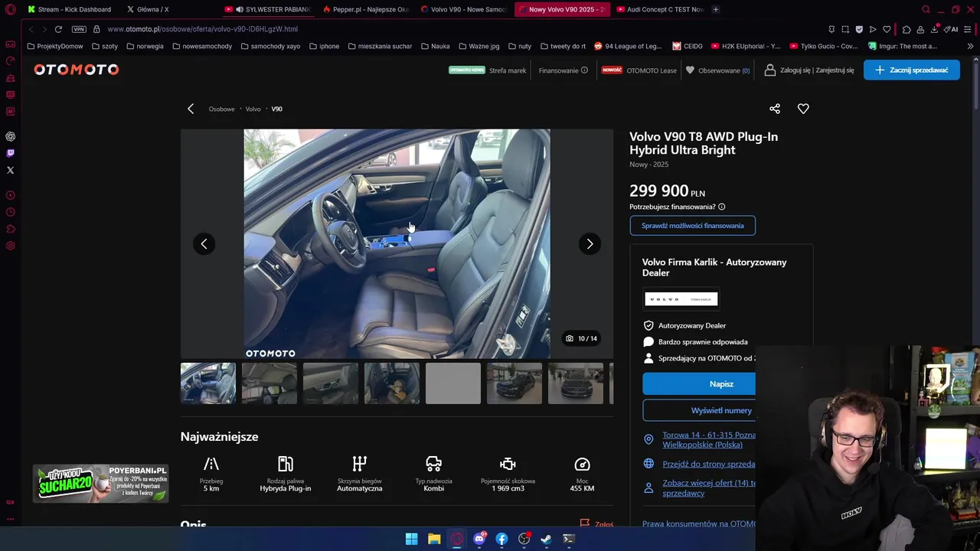Screen dimensions: 980x551
Task: Open samochody xayo bookmarks folder
Action: [x=270, y=46]
